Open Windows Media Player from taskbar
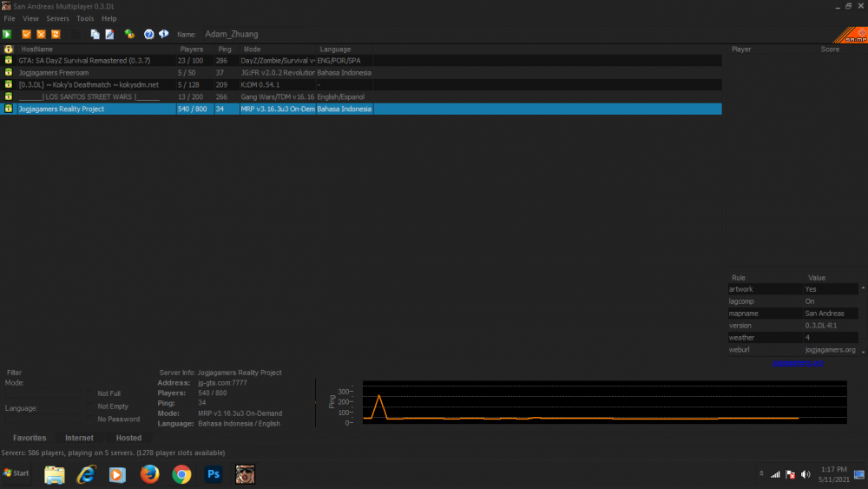This screenshot has height=489, width=868. tap(117, 474)
